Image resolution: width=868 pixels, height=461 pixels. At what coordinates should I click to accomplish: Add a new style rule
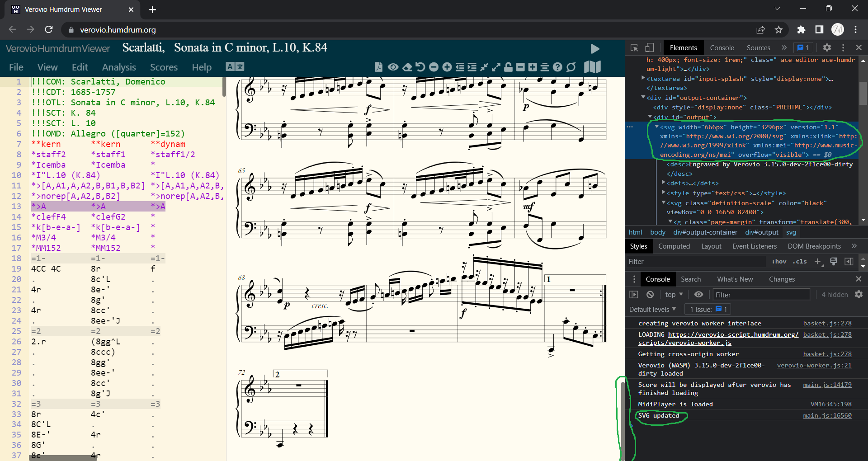(x=817, y=262)
